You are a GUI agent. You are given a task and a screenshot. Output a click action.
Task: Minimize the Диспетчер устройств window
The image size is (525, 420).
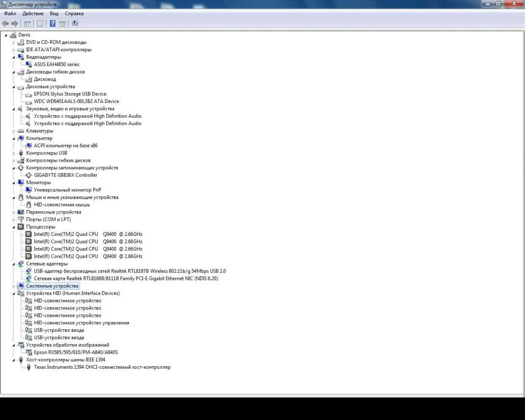pyautogui.click(x=487, y=4)
